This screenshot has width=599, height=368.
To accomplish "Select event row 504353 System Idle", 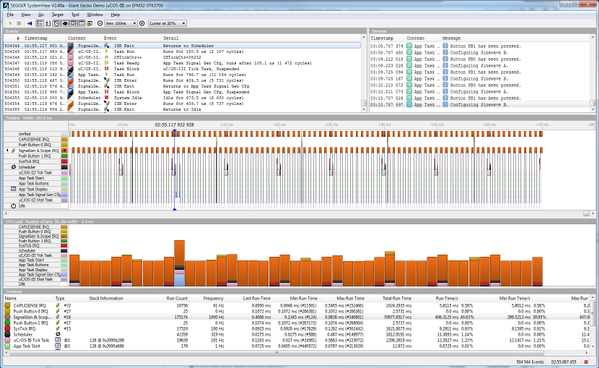I will pyautogui.click(x=182, y=98).
